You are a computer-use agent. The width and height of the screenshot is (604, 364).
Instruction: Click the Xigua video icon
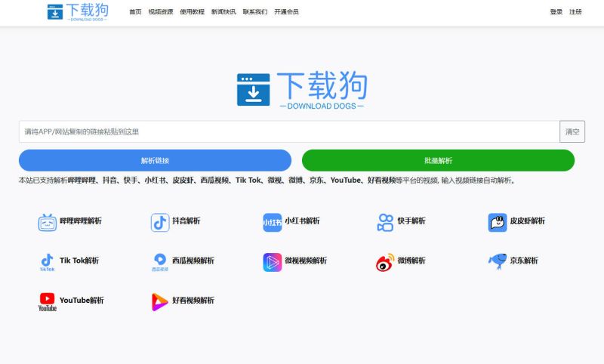[x=160, y=262]
